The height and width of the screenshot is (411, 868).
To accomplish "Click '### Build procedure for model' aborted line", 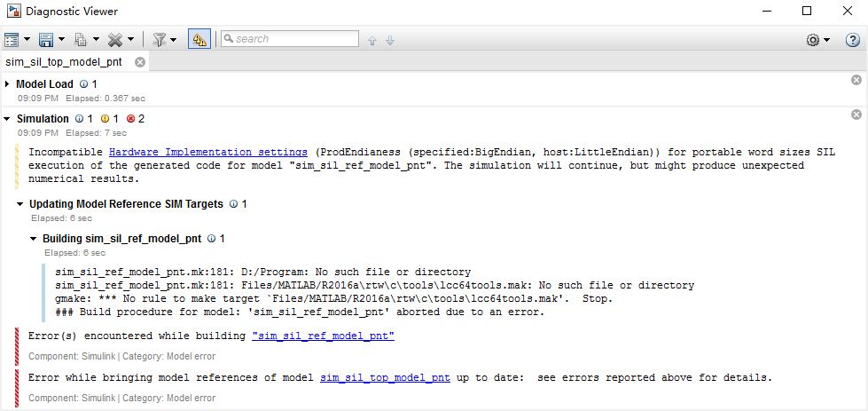I will 300,312.
